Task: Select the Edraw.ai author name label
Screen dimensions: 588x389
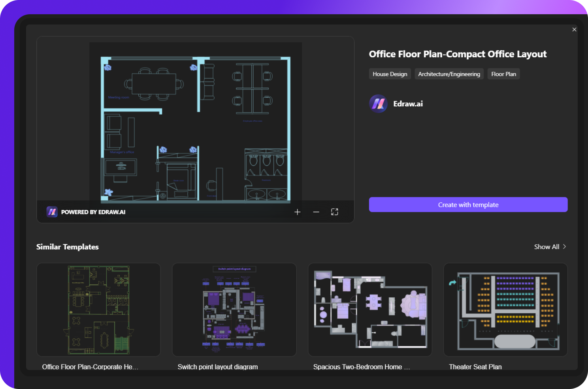Action: [408, 104]
